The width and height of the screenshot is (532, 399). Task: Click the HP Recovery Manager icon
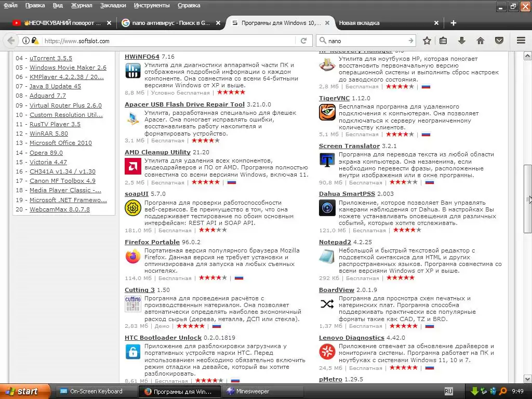[327, 64]
